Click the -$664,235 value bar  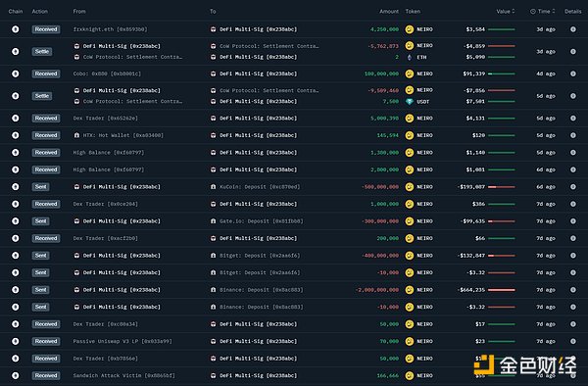[502, 290]
